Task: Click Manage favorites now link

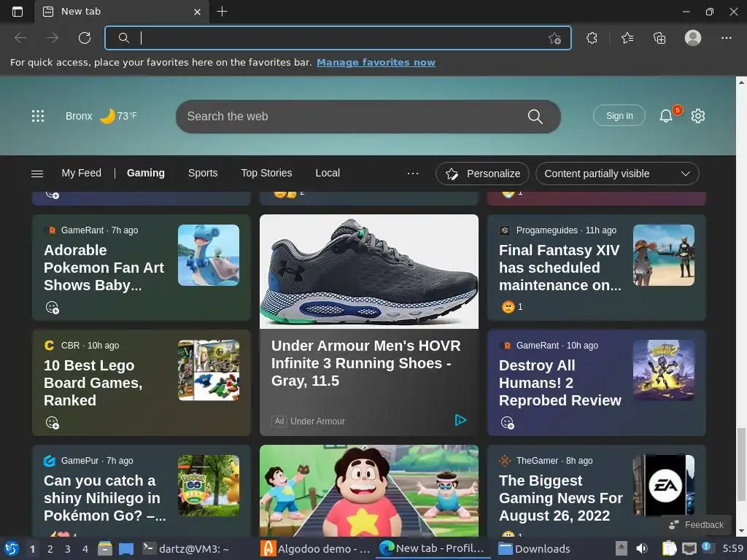Action: [376, 63]
